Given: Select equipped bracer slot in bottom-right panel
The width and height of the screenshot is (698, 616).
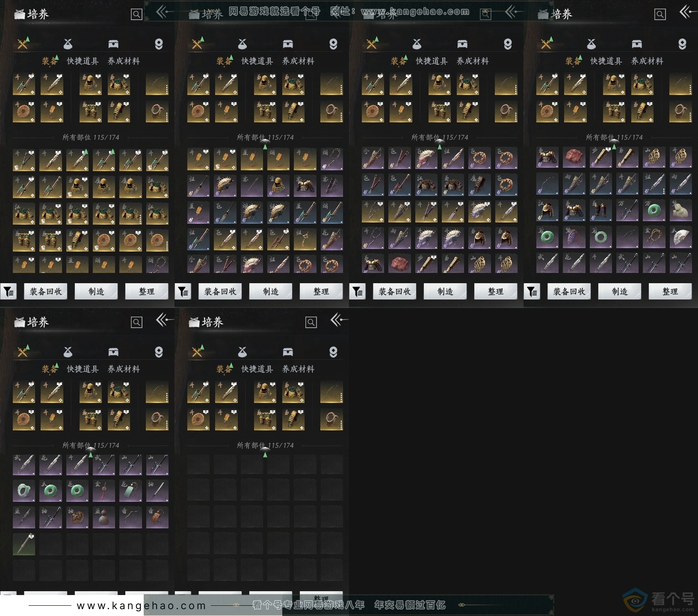Looking at the screenshot, I should (293, 419).
